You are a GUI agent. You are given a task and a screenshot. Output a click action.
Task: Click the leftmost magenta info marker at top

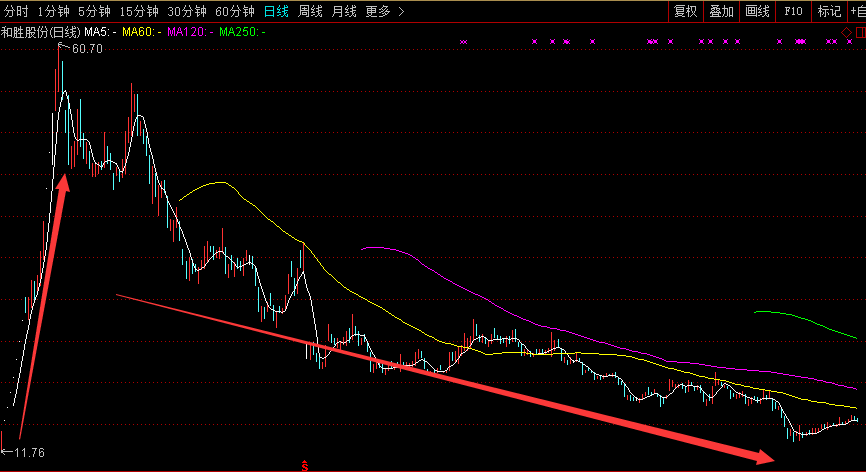point(463,41)
